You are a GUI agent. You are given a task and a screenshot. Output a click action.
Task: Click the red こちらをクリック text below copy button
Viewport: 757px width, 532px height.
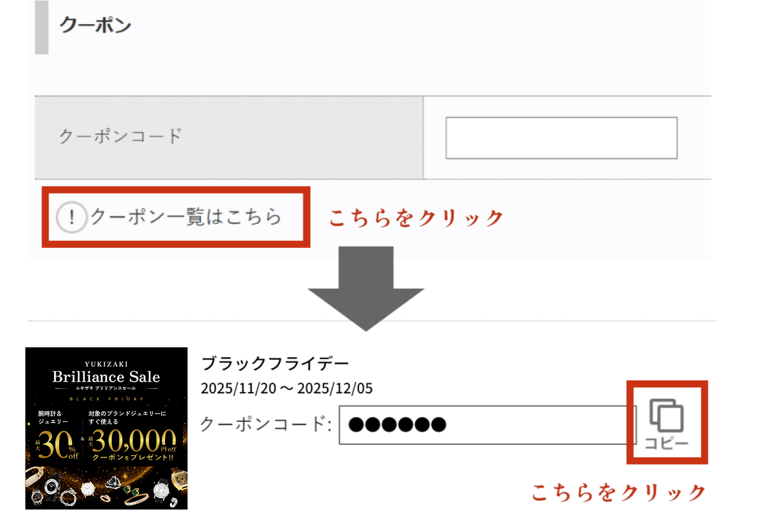(619, 492)
